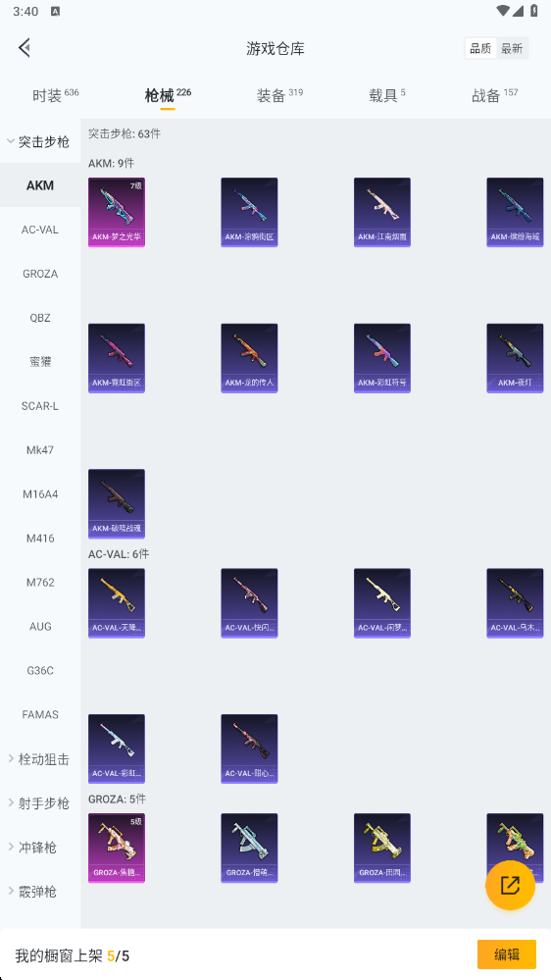This screenshot has width=551, height=980.
Task: Open the AKM-涂鸦街区 skin item
Action: 249,212
